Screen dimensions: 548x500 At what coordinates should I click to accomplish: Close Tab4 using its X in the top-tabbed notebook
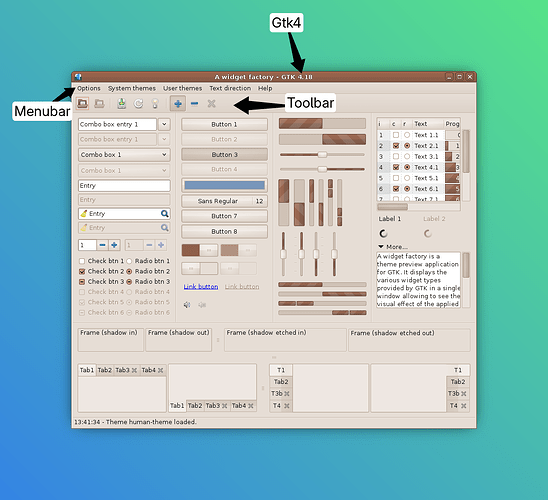click(x=160, y=370)
